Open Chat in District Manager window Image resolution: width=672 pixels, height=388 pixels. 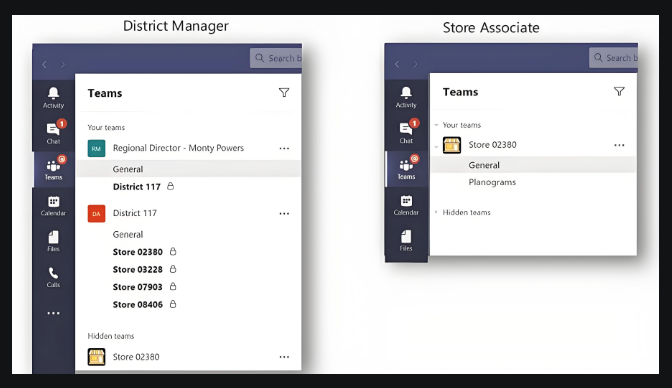point(53,133)
